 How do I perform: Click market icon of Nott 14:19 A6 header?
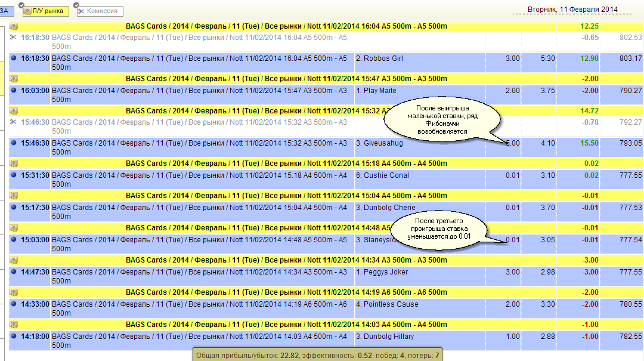pos(14,292)
